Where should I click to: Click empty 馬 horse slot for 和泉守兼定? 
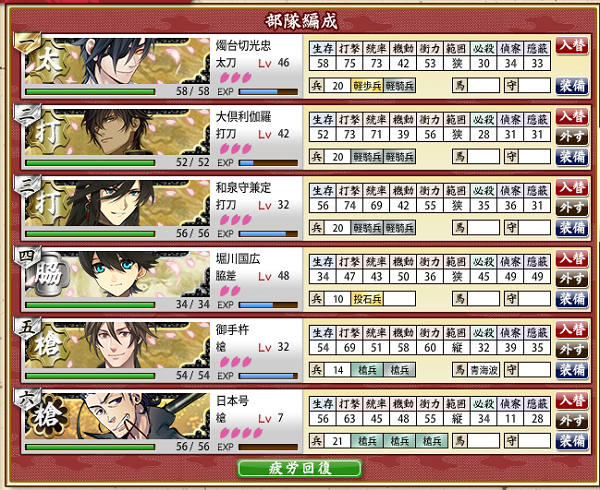click(x=483, y=228)
